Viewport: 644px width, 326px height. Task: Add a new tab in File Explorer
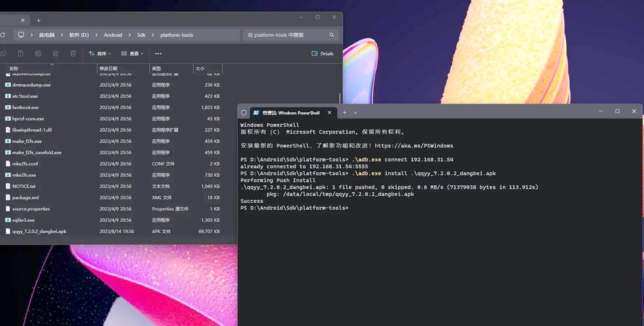38,20
